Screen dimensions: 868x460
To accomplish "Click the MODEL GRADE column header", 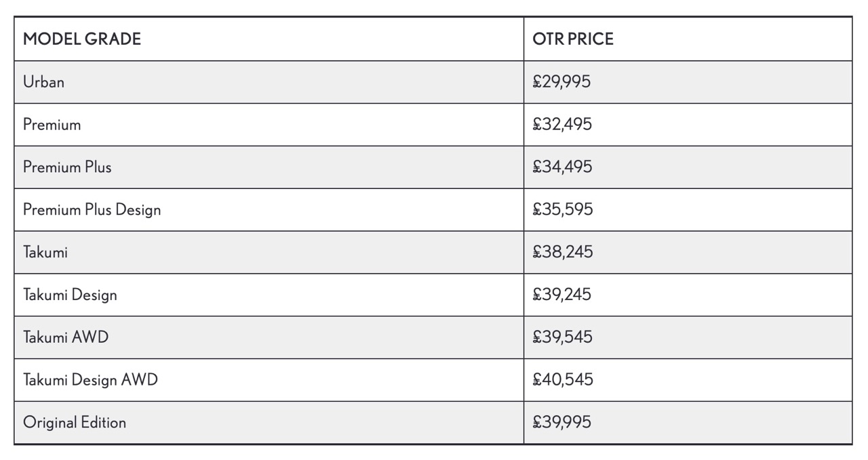I will point(82,39).
